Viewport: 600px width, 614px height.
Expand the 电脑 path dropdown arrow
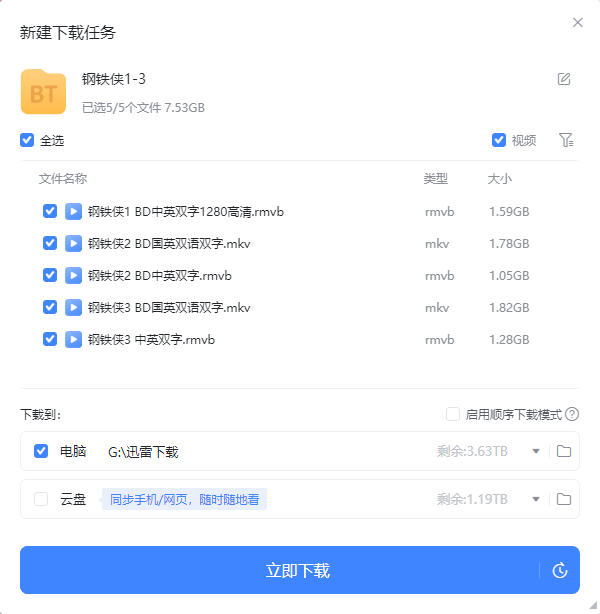(x=536, y=451)
